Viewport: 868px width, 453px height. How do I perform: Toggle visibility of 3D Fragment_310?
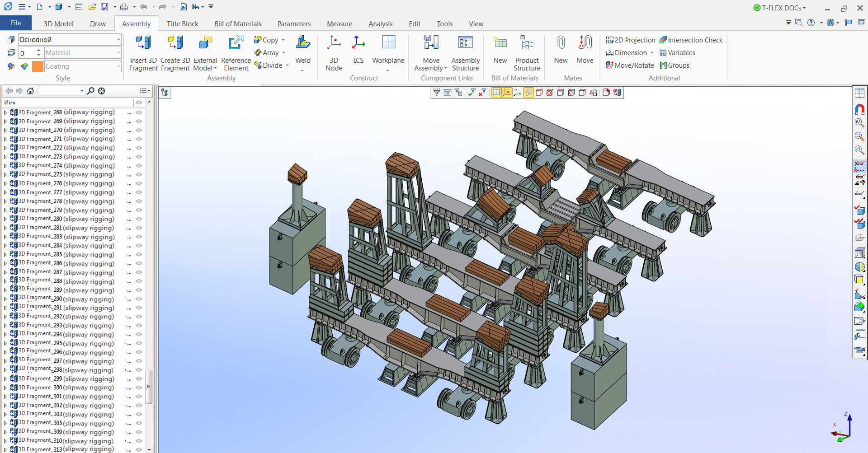coord(139,441)
